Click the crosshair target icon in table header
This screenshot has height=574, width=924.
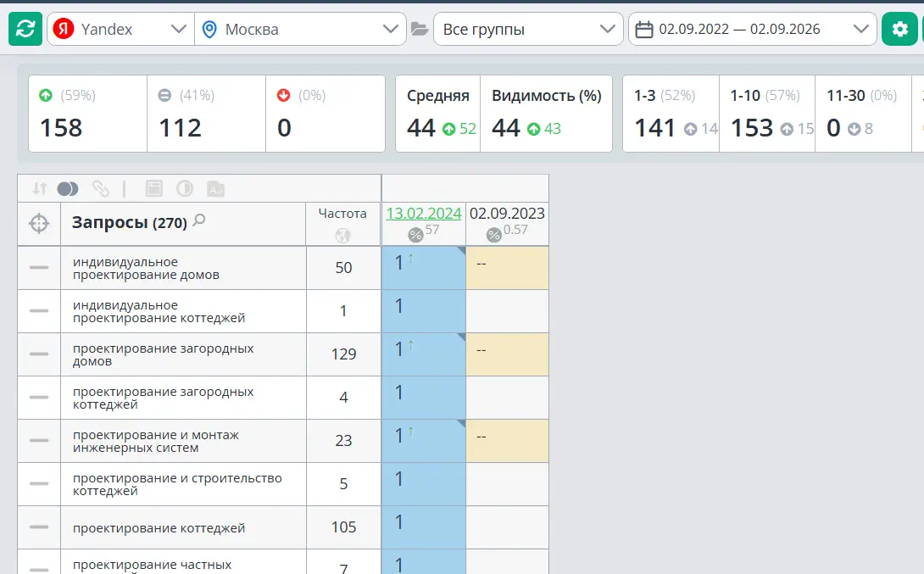(x=39, y=223)
